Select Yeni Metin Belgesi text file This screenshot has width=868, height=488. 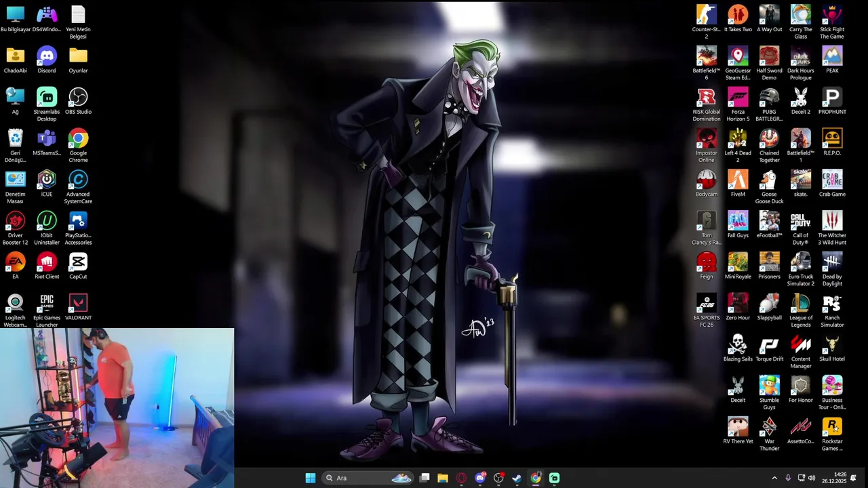[78, 22]
